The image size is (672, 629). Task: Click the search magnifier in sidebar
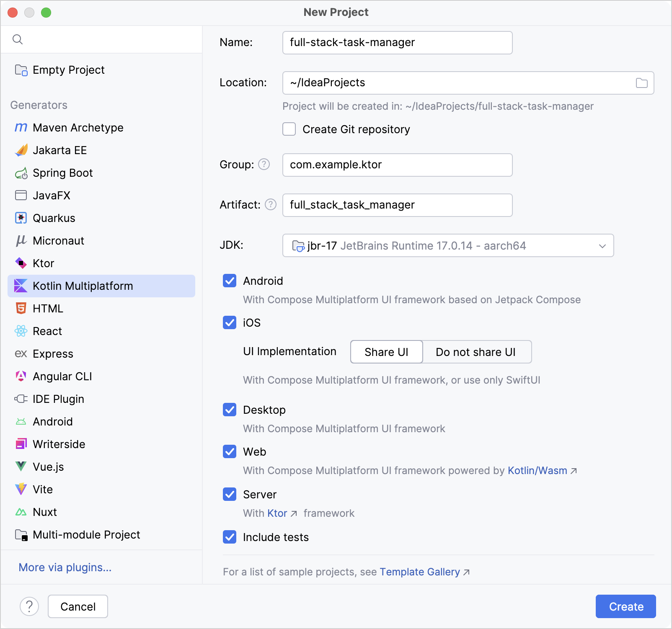point(18,39)
